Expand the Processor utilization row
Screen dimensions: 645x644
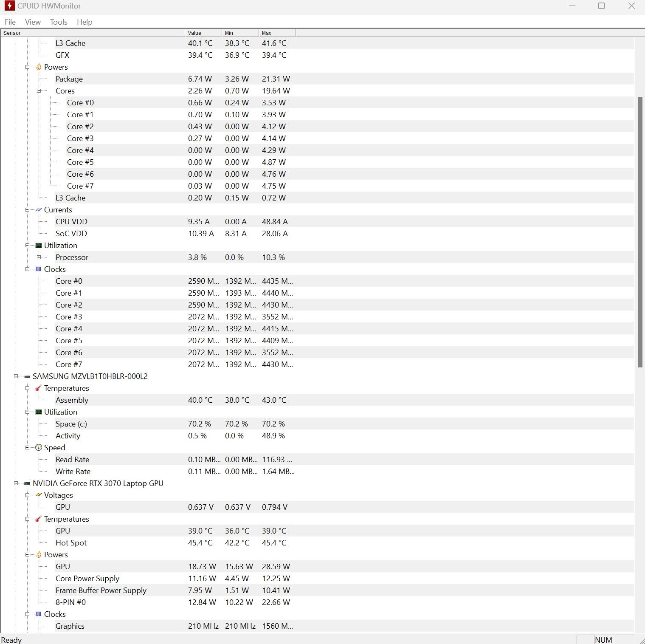tap(39, 257)
